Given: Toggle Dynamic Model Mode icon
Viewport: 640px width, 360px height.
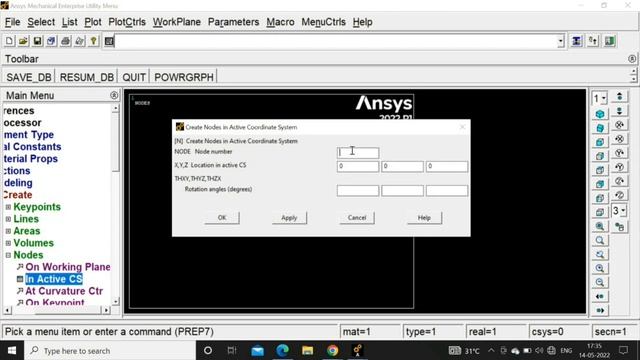Looking at the screenshot, I should pyautogui.click(x=619, y=227).
